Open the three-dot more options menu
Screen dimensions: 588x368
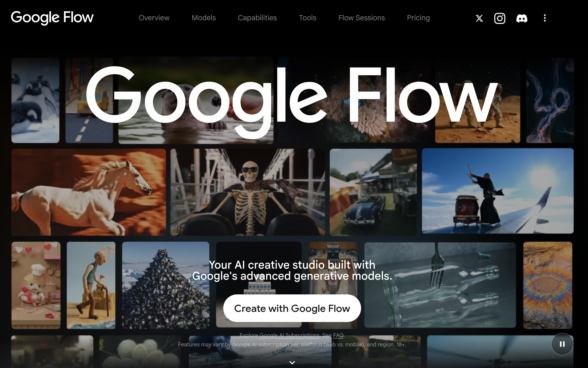545,18
